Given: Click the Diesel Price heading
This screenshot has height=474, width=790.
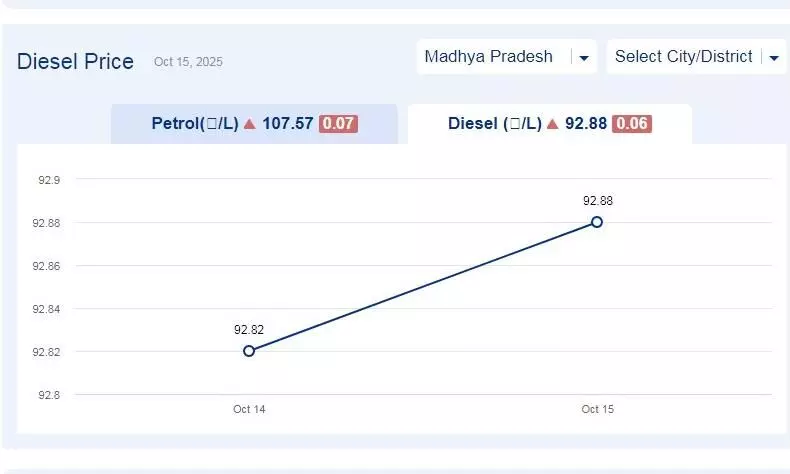Looking at the screenshot, I should [x=75, y=62].
